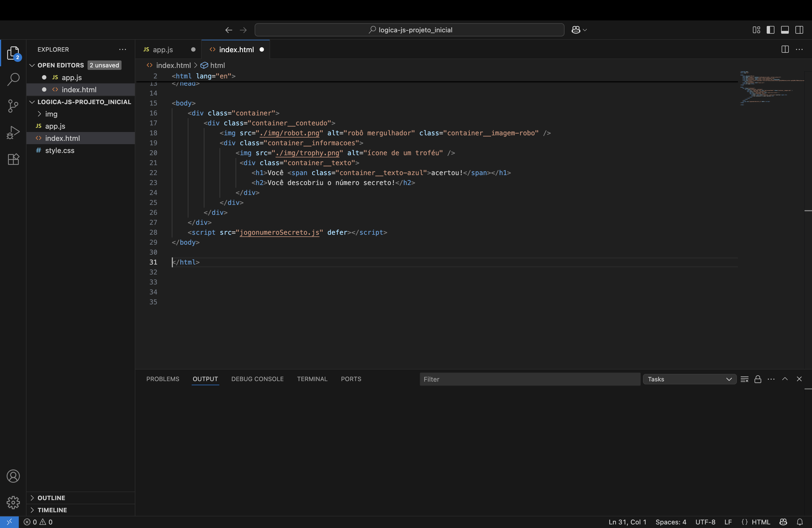The width and height of the screenshot is (812, 528).
Task: Click the code minimap preview
Action: pyautogui.click(x=772, y=88)
